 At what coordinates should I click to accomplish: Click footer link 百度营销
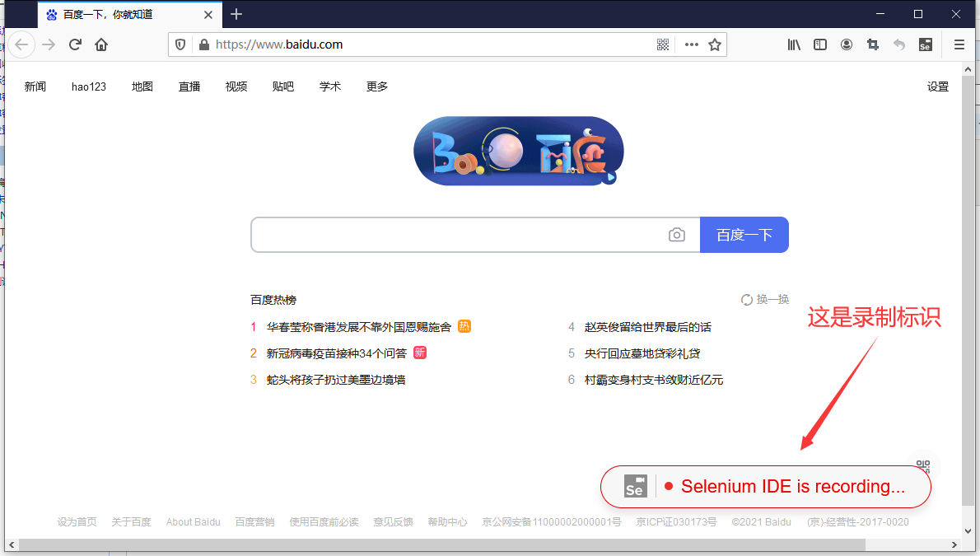click(x=254, y=521)
